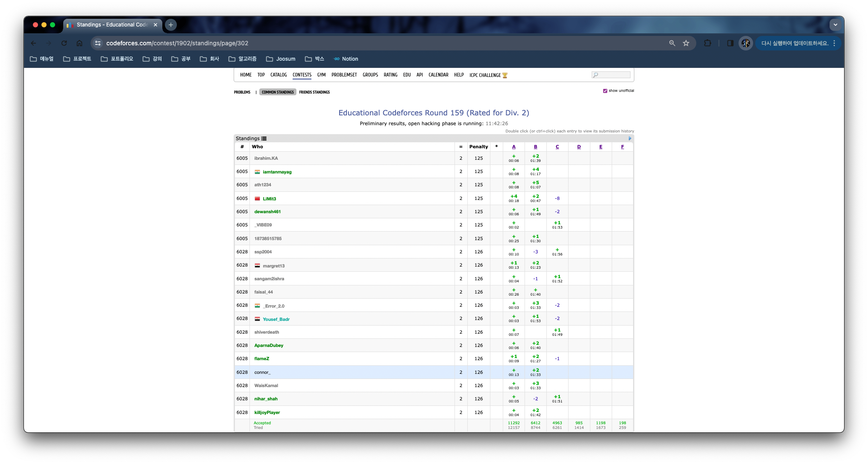Viewport: 868px width, 464px height.
Task: Open the Chrome side panel icon
Action: pyautogui.click(x=730, y=43)
